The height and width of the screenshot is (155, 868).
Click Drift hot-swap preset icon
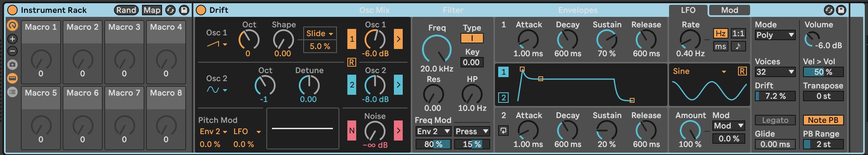tap(829, 10)
